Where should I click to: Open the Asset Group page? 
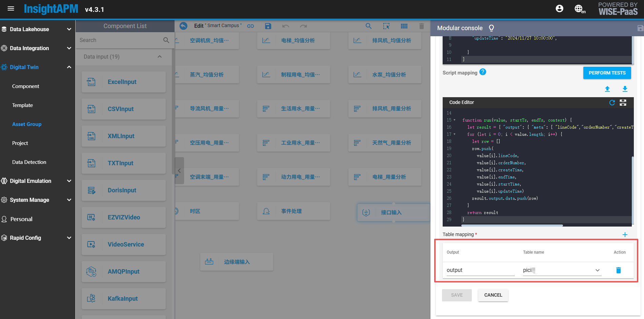pos(27,124)
